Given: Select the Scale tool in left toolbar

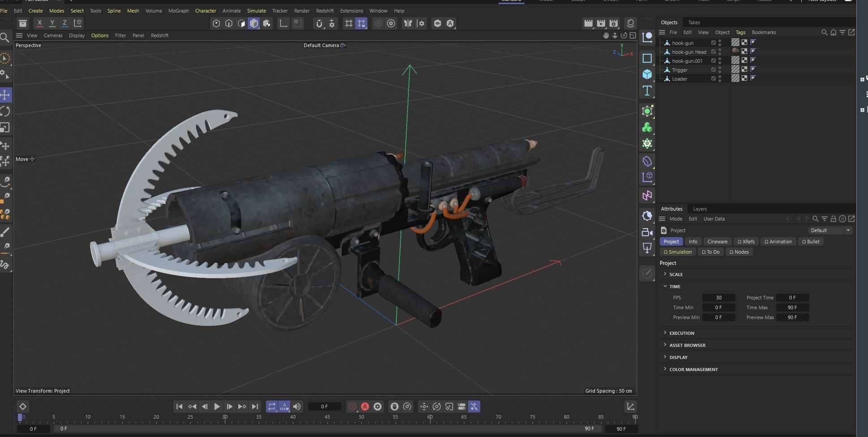Looking at the screenshot, I should [x=5, y=128].
